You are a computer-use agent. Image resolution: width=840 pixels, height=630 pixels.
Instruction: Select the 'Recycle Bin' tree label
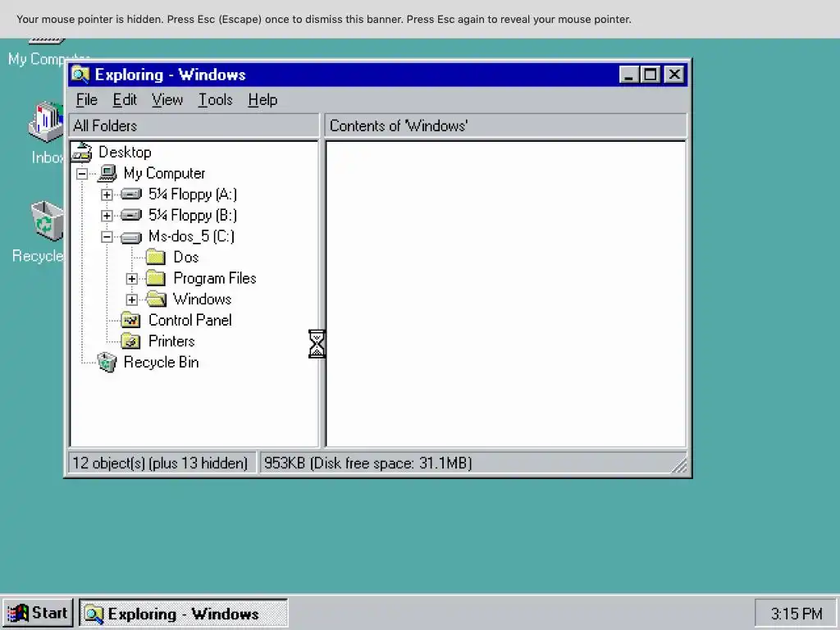(x=162, y=362)
